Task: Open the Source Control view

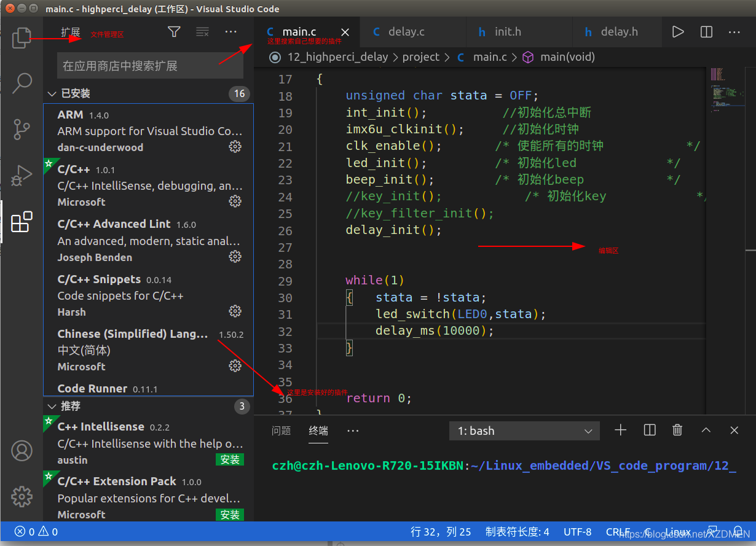Action: click(22, 130)
